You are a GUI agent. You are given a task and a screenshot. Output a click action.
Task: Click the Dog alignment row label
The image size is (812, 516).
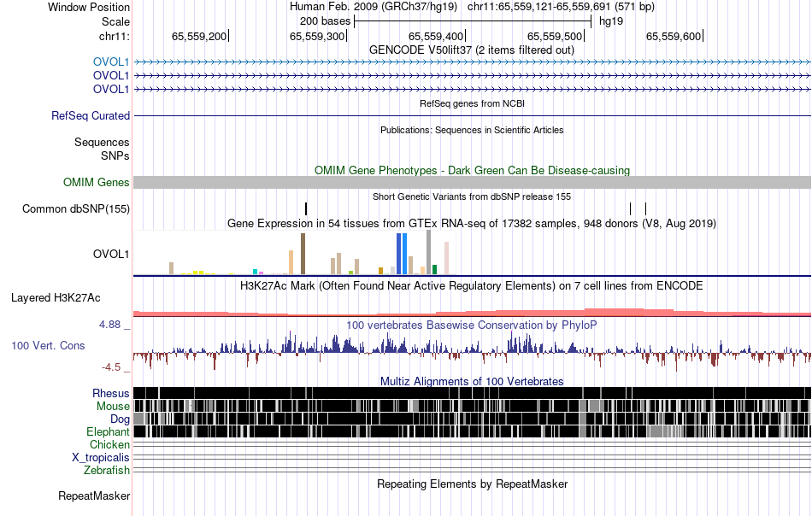[x=120, y=419]
